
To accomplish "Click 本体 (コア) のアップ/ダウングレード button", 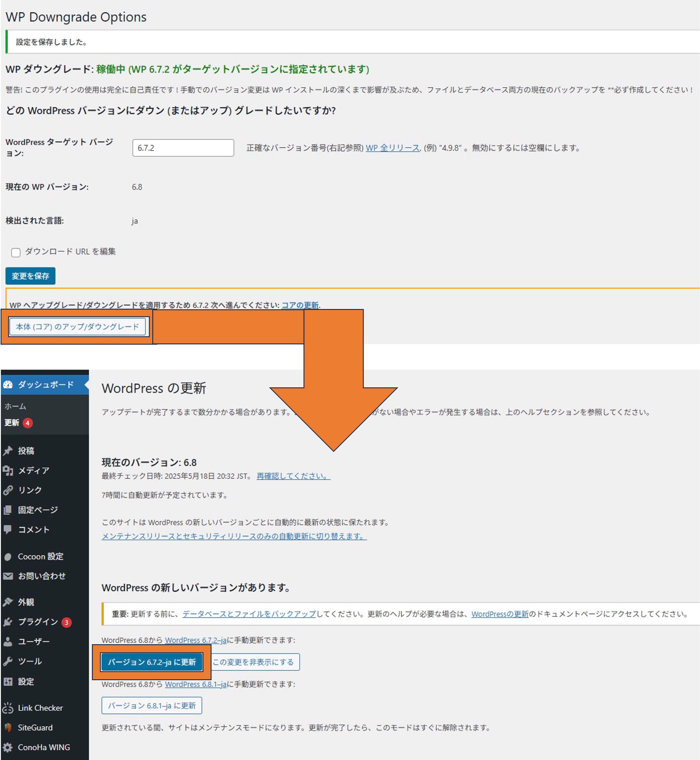I will [77, 326].
